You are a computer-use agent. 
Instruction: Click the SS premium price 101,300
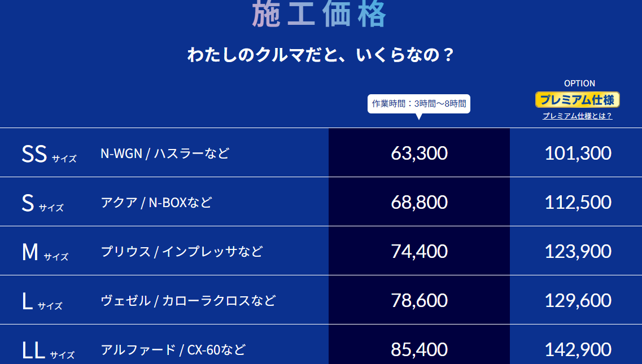(x=578, y=153)
